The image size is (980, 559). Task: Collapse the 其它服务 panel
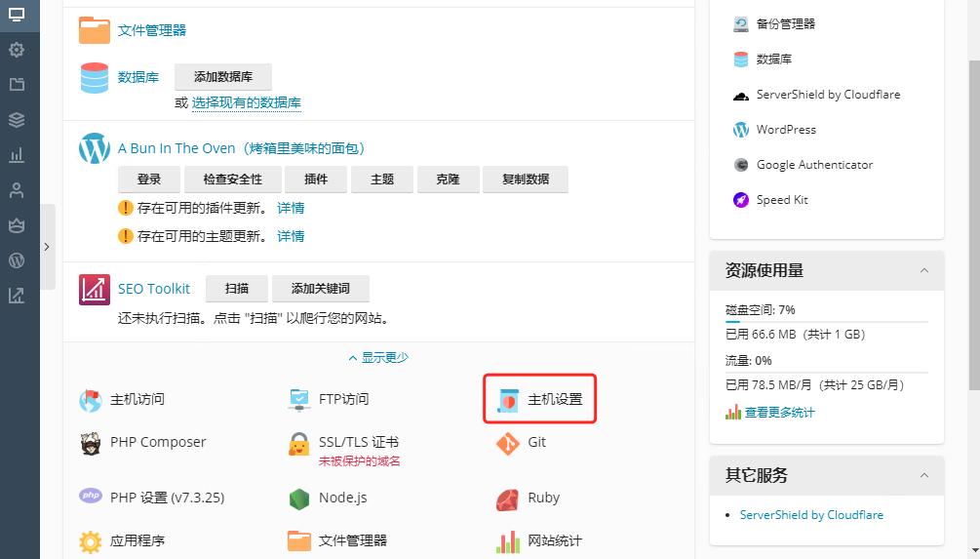coord(923,475)
